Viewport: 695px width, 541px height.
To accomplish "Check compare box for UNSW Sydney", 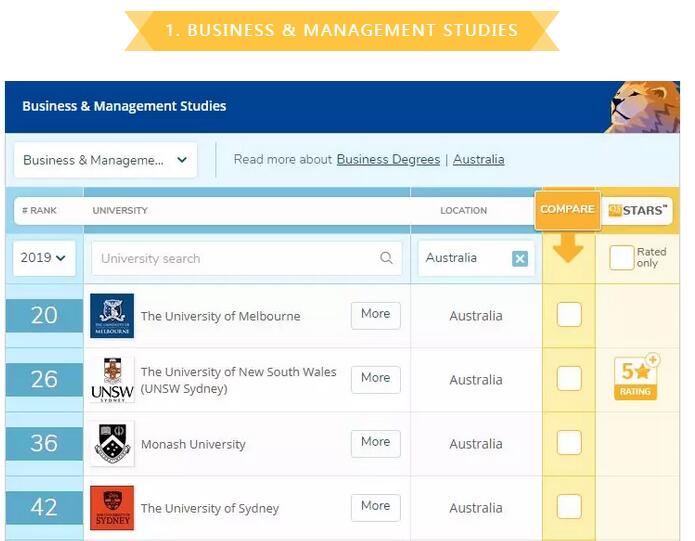I will click(x=569, y=378).
